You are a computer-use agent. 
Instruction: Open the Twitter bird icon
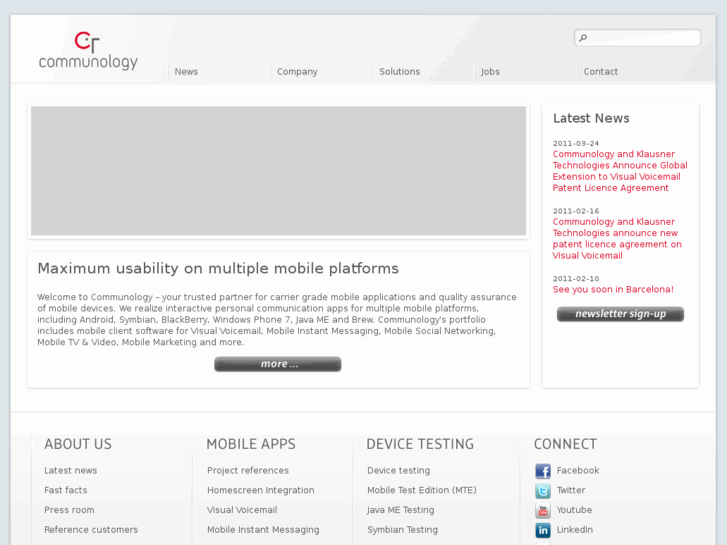(x=543, y=491)
